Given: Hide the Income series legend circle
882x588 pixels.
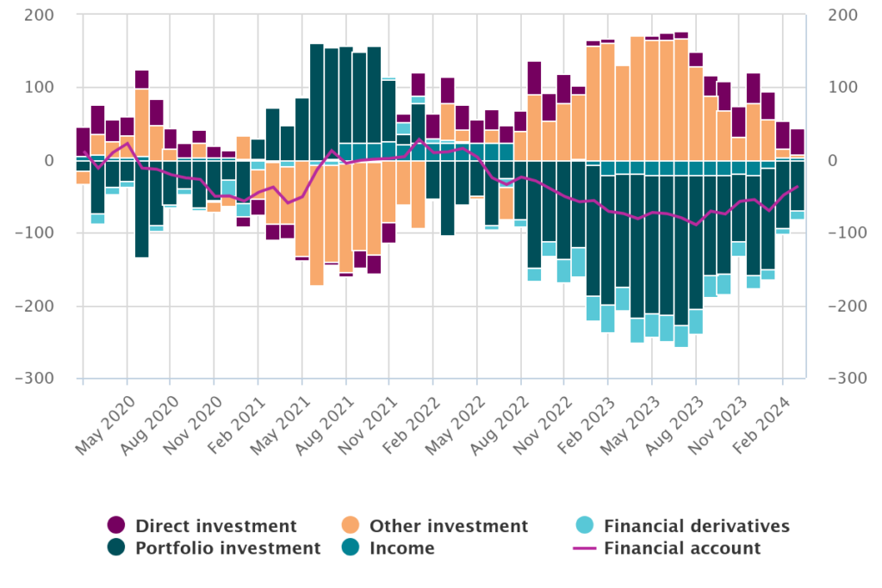Looking at the screenshot, I should click(x=351, y=548).
